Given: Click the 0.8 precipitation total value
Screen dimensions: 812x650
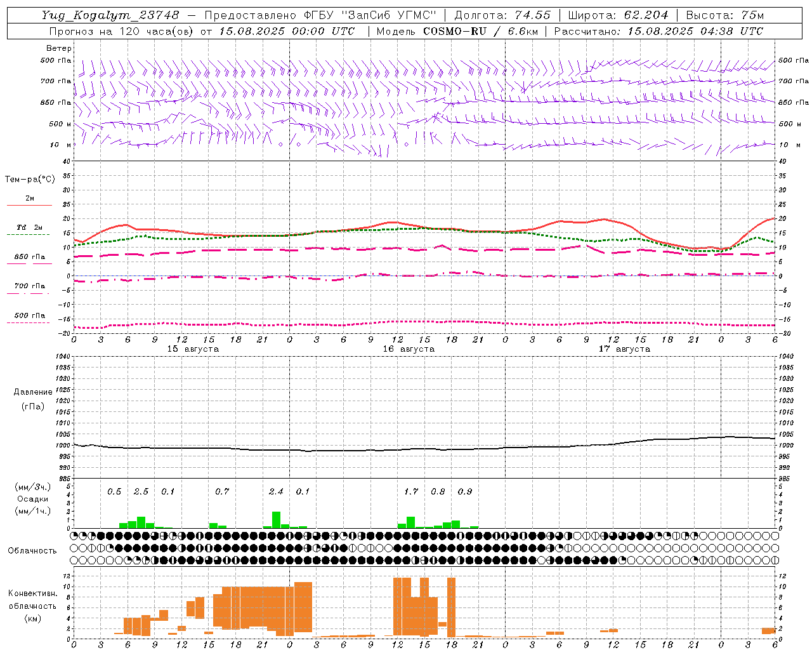Looking at the screenshot, I should tap(438, 492).
